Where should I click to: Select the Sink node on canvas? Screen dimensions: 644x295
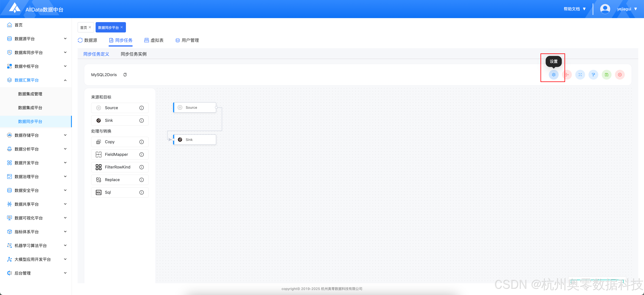(x=194, y=140)
